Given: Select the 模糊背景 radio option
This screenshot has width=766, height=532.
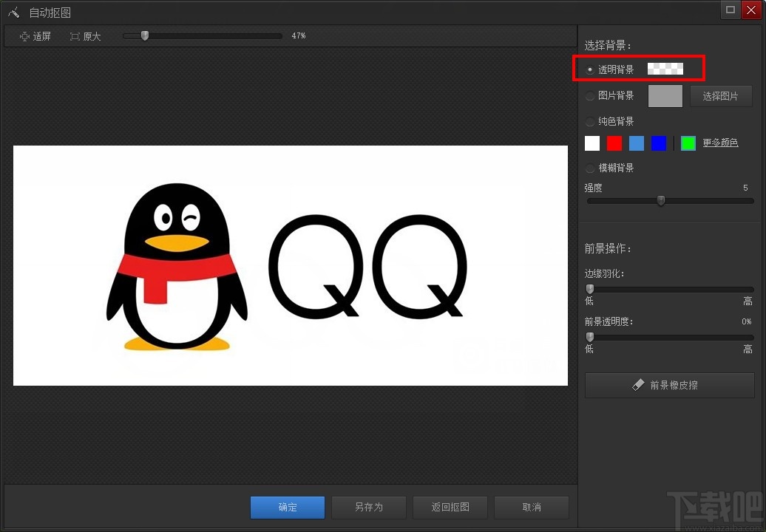Looking at the screenshot, I should click(x=589, y=168).
